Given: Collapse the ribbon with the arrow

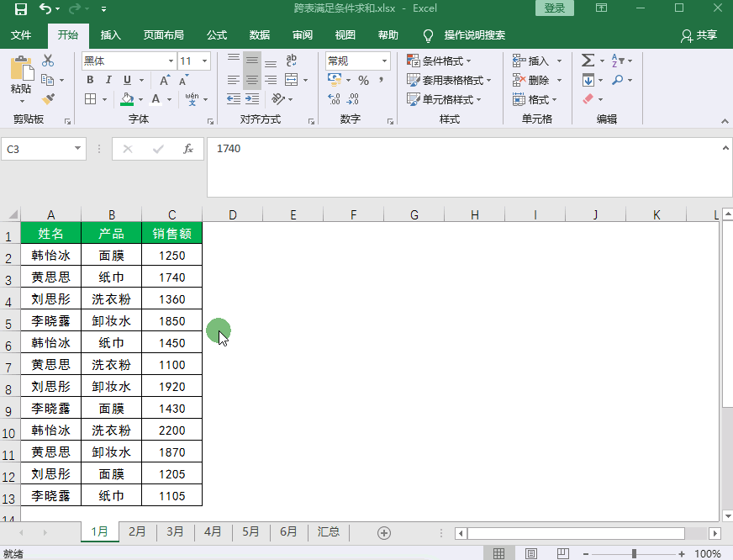Looking at the screenshot, I should pos(725,121).
